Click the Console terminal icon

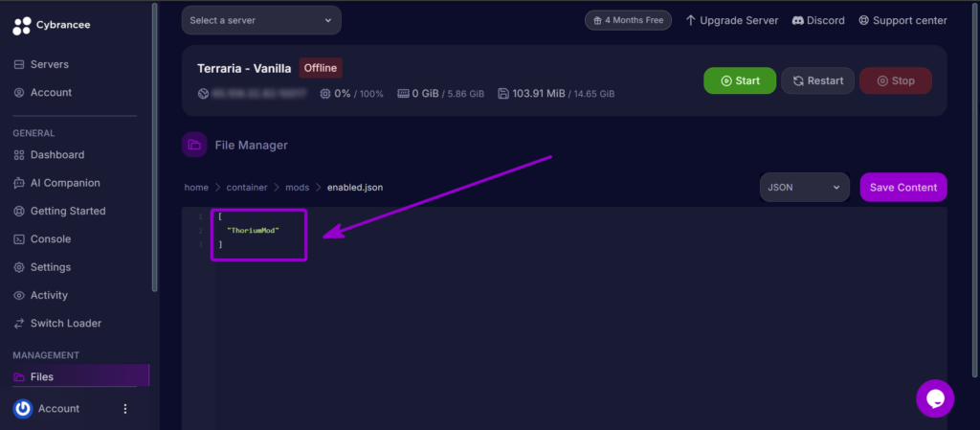(x=19, y=239)
